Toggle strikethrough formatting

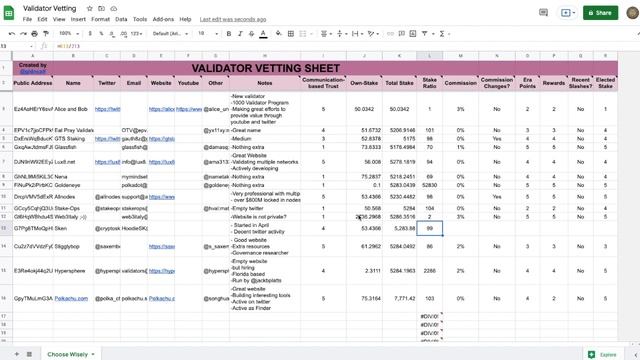[251, 33]
